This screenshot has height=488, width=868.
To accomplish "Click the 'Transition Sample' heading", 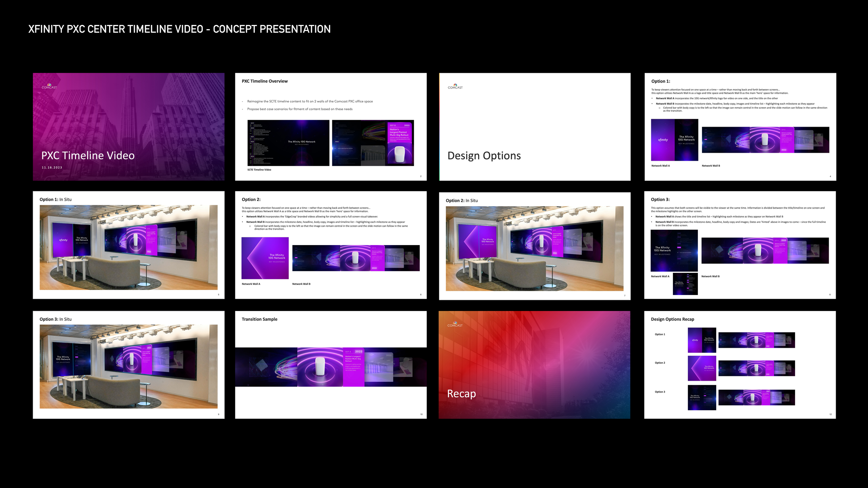I will (x=260, y=319).
